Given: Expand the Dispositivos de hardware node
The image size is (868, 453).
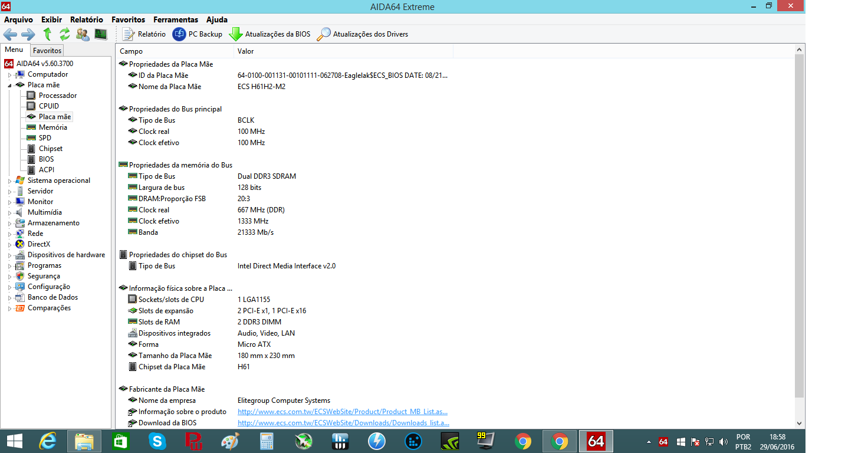Looking at the screenshot, I should (x=9, y=255).
